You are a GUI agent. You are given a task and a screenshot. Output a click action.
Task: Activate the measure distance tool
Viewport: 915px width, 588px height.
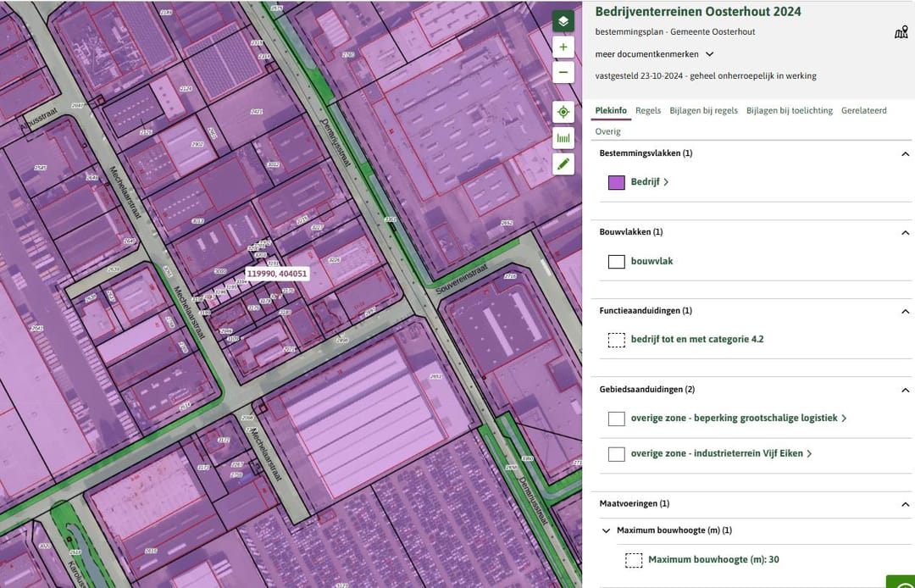(563, 137)
